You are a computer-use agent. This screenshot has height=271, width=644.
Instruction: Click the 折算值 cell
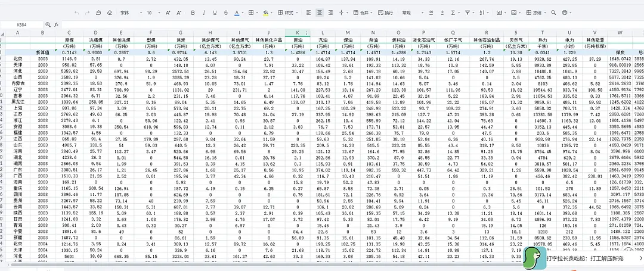tap(43, 52)
